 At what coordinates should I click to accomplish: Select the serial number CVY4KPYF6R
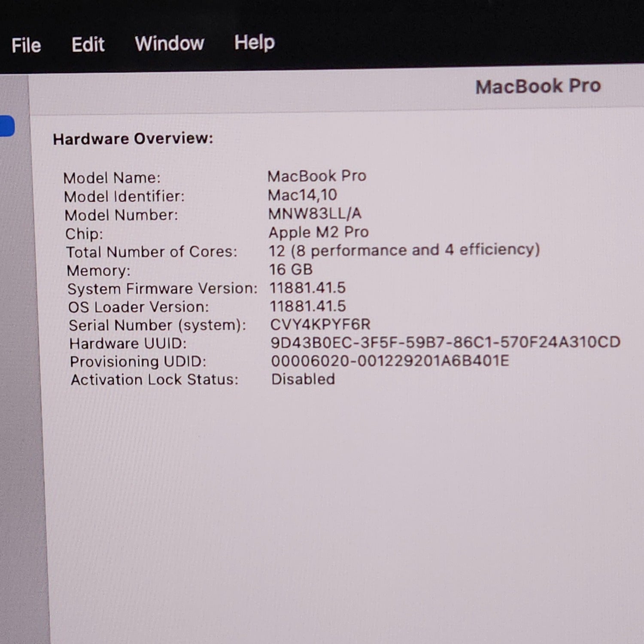(320, 325)
